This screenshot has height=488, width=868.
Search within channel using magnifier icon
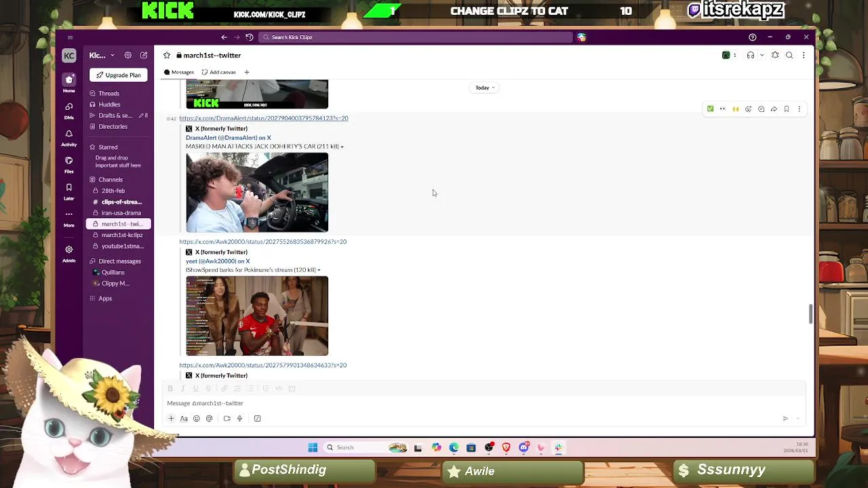point(789,56)
